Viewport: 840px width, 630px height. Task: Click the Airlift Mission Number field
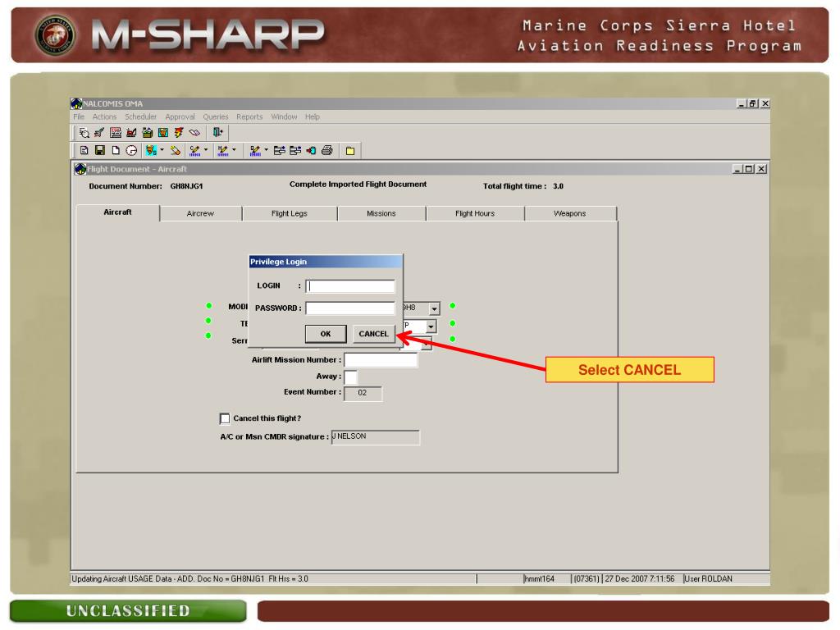(x=381, y=360)
